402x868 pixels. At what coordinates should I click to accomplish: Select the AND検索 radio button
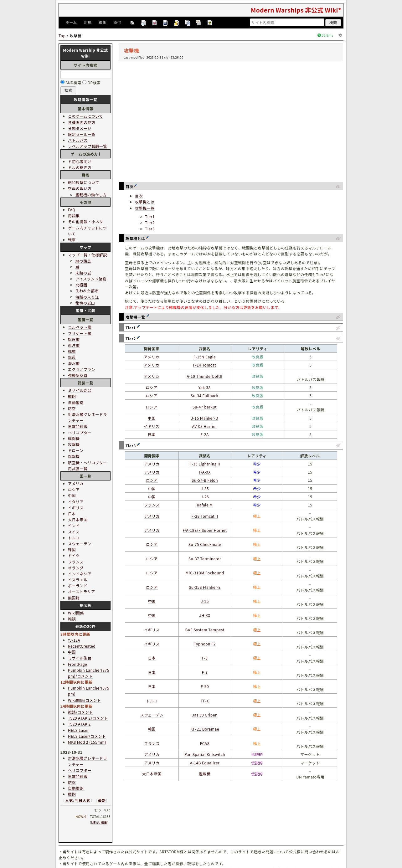62,82
